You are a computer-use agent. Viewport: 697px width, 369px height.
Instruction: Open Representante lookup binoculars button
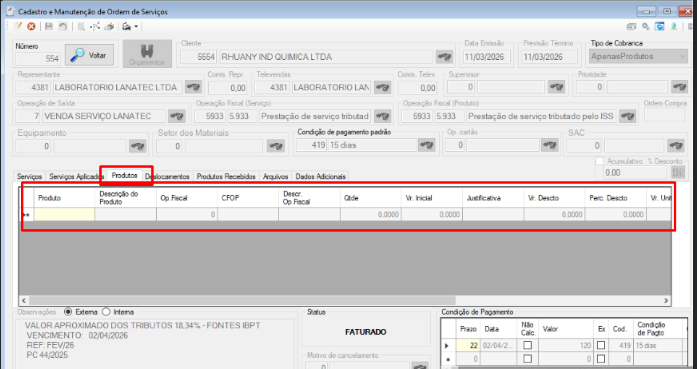click(193, 87)
